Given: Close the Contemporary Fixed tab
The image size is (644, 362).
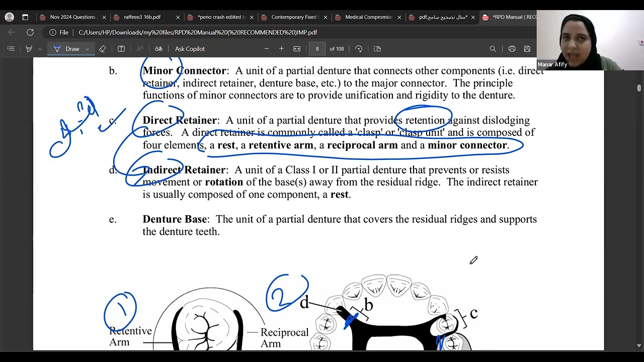Looking at the screenshot, I should pyautogui.click(x=326, y=17).
